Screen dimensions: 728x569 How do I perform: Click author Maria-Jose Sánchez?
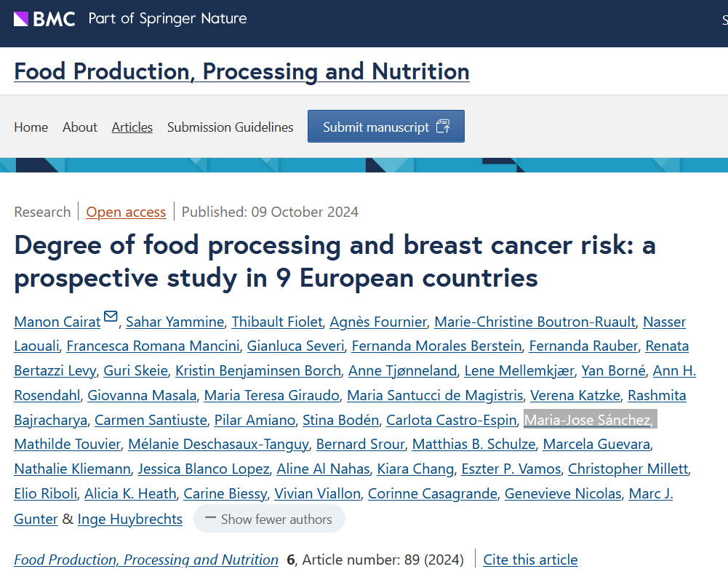[588, 421]
